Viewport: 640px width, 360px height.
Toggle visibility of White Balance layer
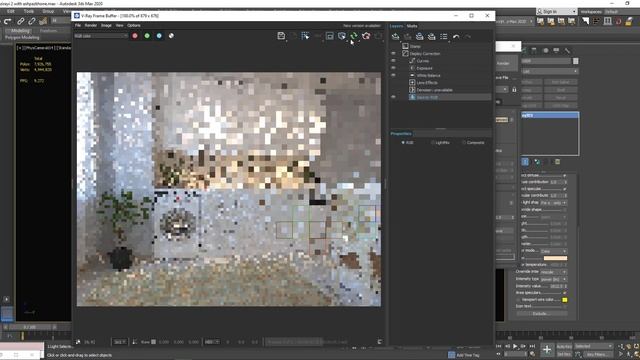pos(393,76)
